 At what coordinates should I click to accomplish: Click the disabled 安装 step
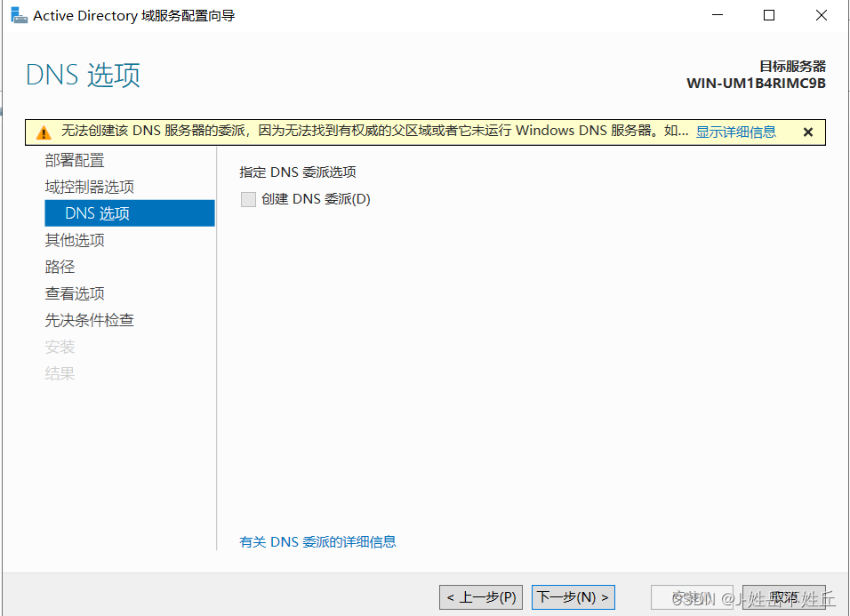[x=60, y=347]
